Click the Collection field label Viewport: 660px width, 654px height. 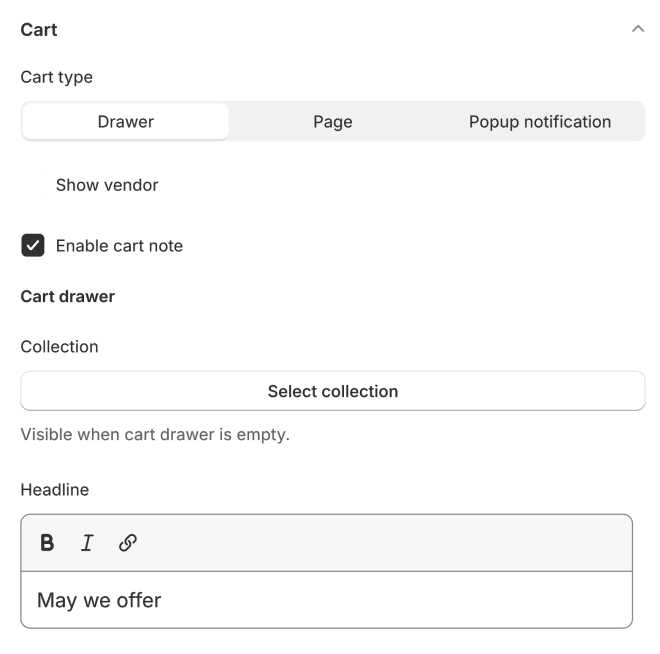click(60, 347)
